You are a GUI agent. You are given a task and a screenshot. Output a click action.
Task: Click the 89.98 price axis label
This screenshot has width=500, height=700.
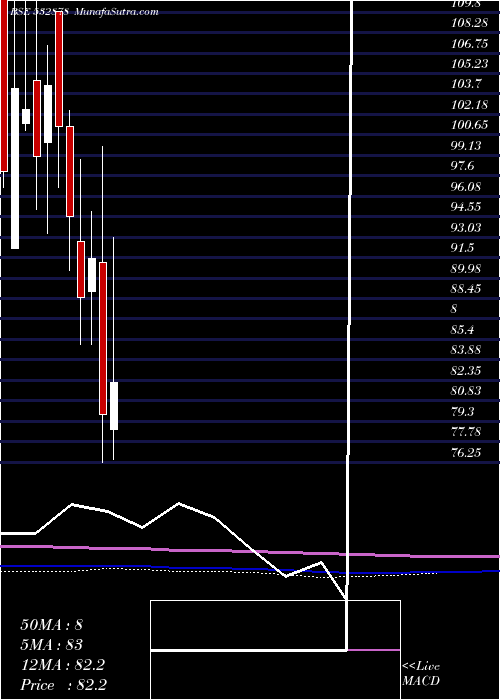[x=466, y=269]
